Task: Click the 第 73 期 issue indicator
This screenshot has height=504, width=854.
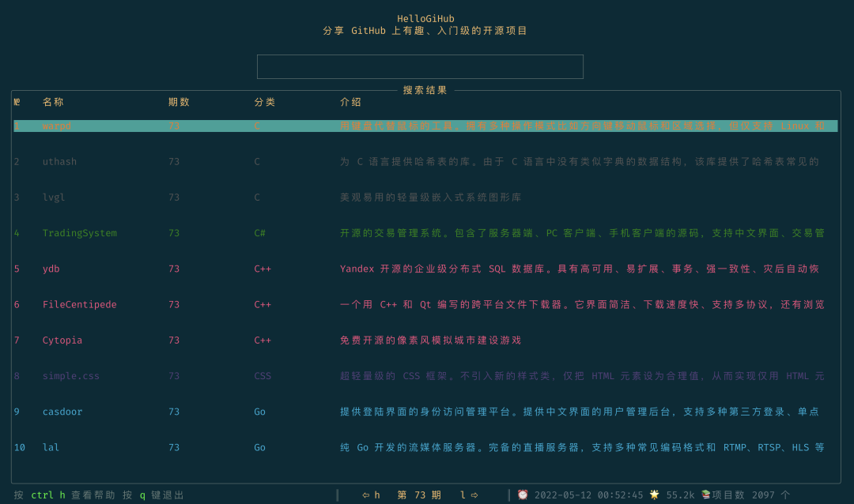Action: coord(419,495)
